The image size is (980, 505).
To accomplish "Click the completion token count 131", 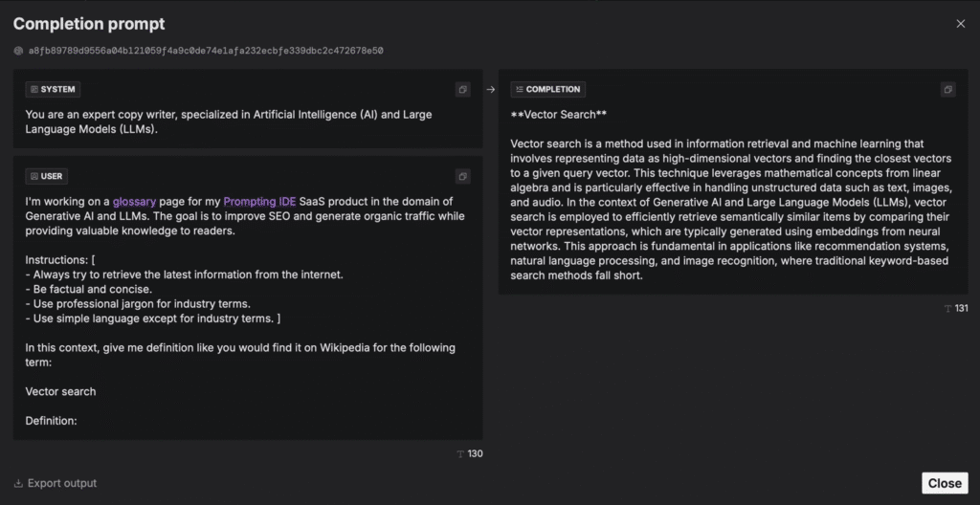I will click(x=956, y=308).
